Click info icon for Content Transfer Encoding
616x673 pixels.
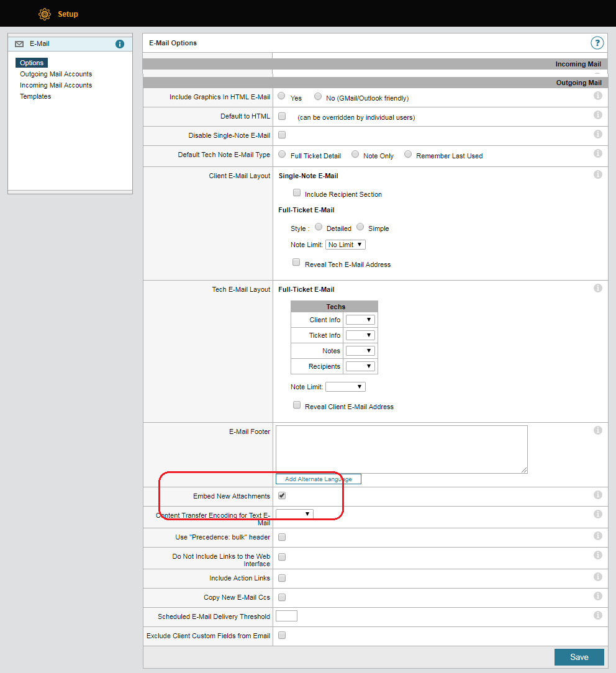[x=597, y=514]
